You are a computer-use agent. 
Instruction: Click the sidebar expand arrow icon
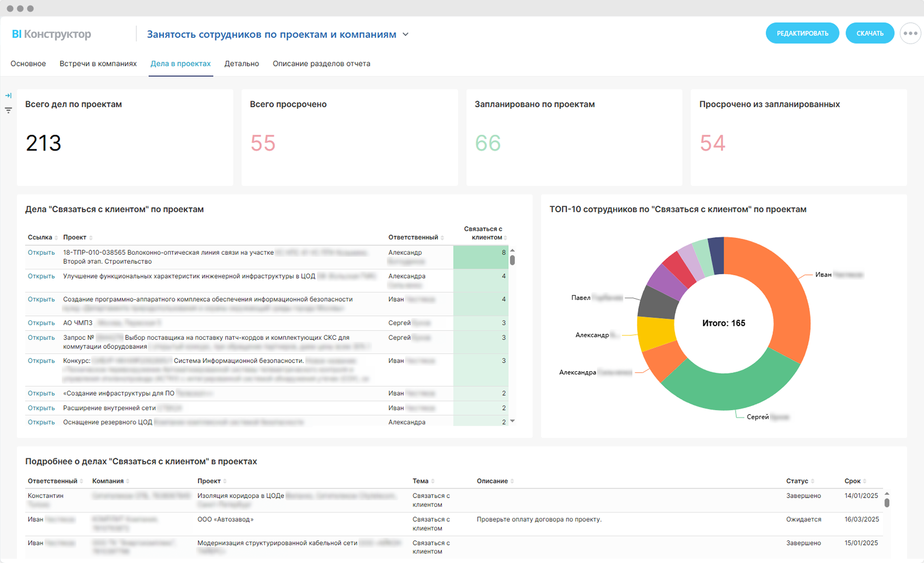click(x=8, y=96)
